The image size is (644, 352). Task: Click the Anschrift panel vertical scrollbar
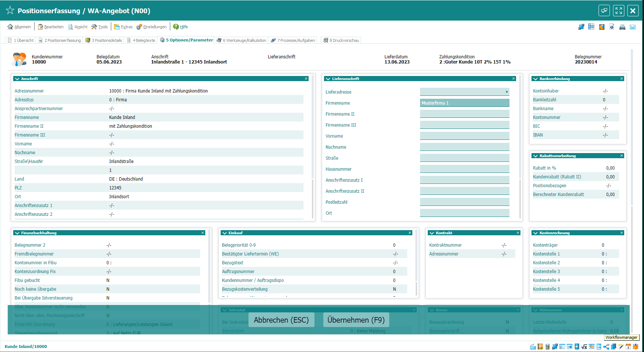click(313, 147)
